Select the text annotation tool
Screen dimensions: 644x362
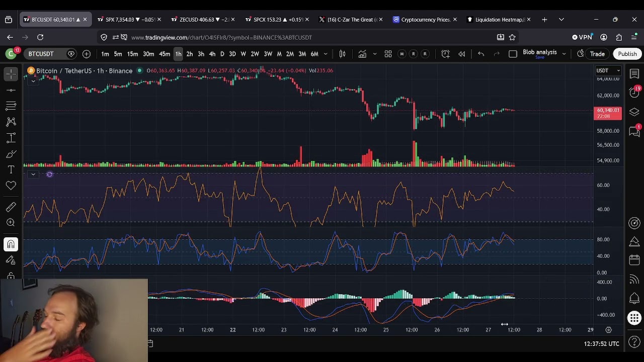11,170
